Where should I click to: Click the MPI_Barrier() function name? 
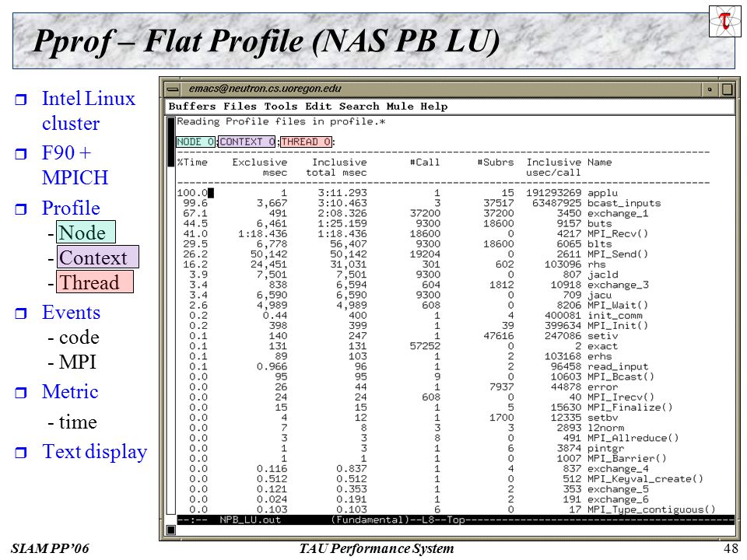pos(627,459)
